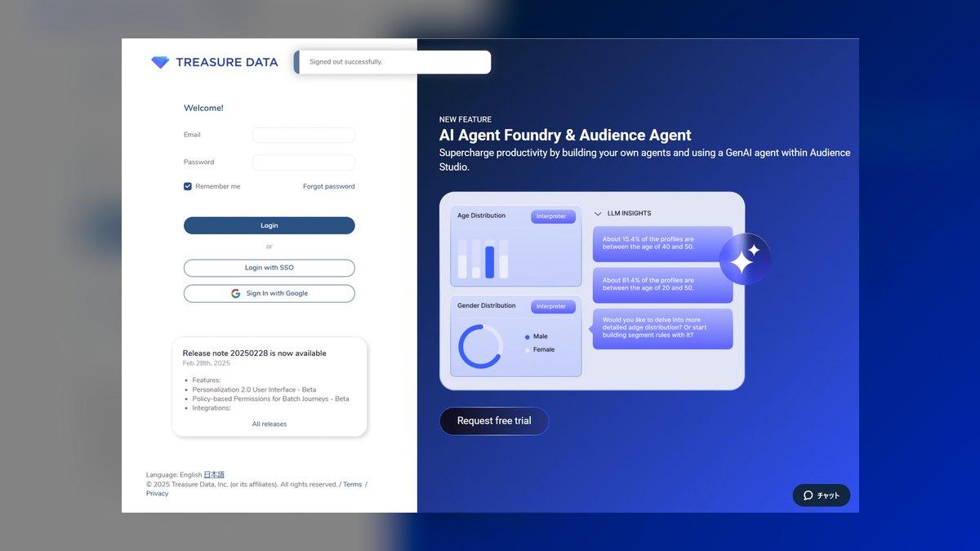Open the All releases link

pyautogui.click(x=269, y=424)
